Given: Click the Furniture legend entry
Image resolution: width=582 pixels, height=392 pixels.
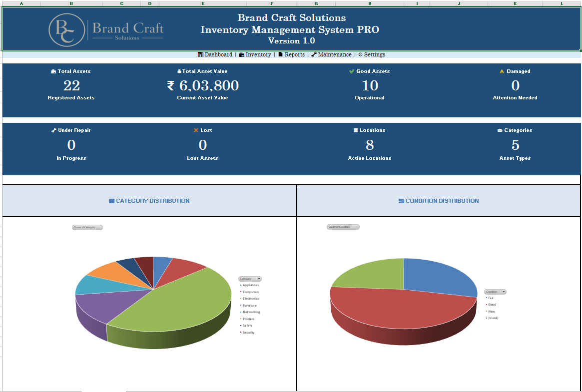Looking at the screenshot, I should (x=249, y=306).
